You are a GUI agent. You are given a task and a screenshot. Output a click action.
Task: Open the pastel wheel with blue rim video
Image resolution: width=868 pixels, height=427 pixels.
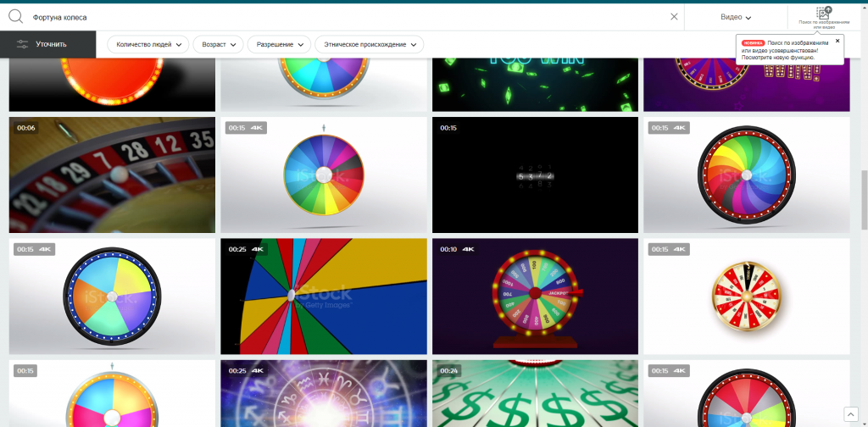tap(113, 297)
